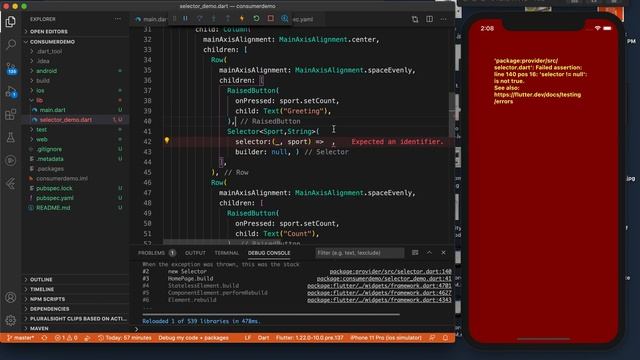This screenshot has width=640, height=360.
Task: Open Source Control view in activity bar
Action: click(x=11, y=68)
